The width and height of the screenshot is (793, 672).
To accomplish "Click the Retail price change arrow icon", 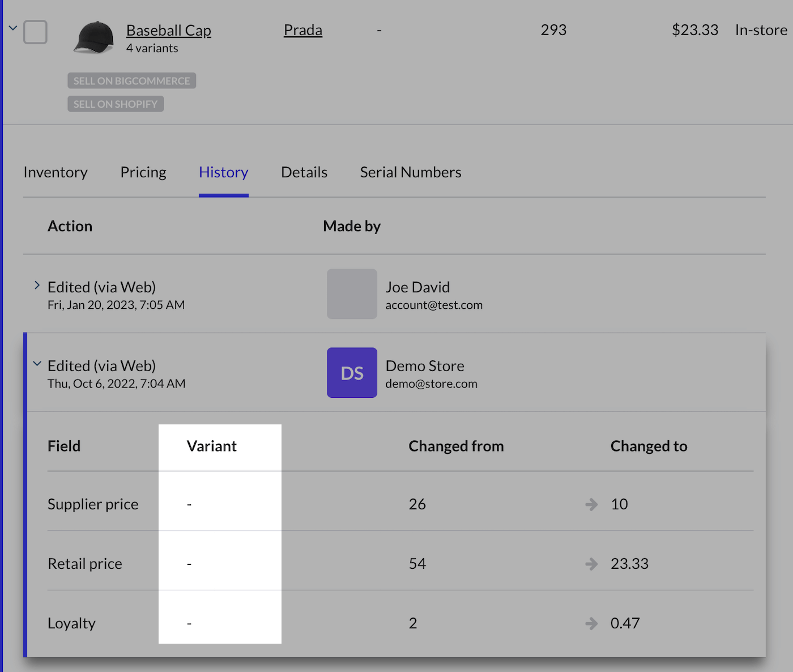I will pos(591,564).
